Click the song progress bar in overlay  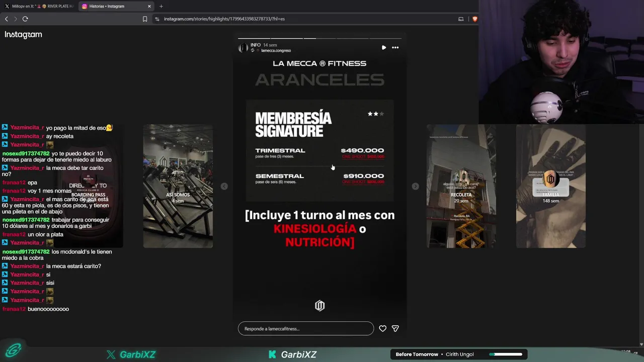(506, 354)
